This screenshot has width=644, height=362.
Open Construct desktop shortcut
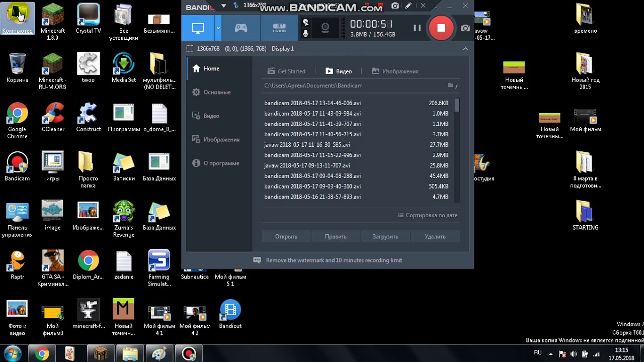(88, 118)
